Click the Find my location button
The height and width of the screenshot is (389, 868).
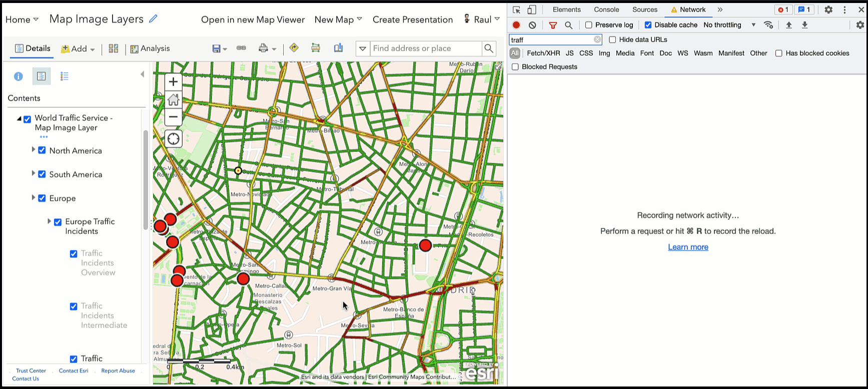point(173,139)
